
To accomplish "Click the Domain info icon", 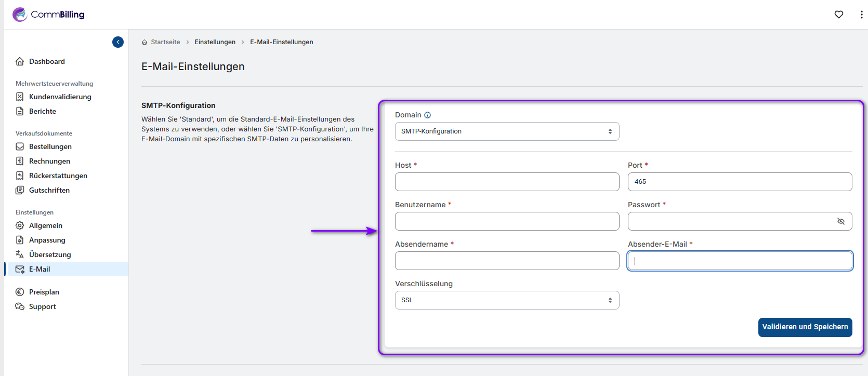I will [427, 115].
